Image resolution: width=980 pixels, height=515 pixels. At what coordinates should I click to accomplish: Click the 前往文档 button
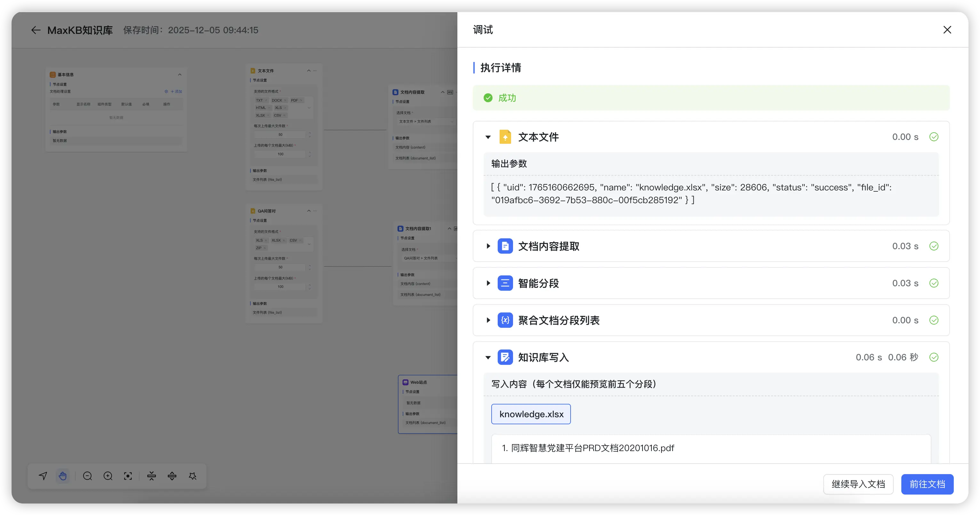tap(927, 484)
